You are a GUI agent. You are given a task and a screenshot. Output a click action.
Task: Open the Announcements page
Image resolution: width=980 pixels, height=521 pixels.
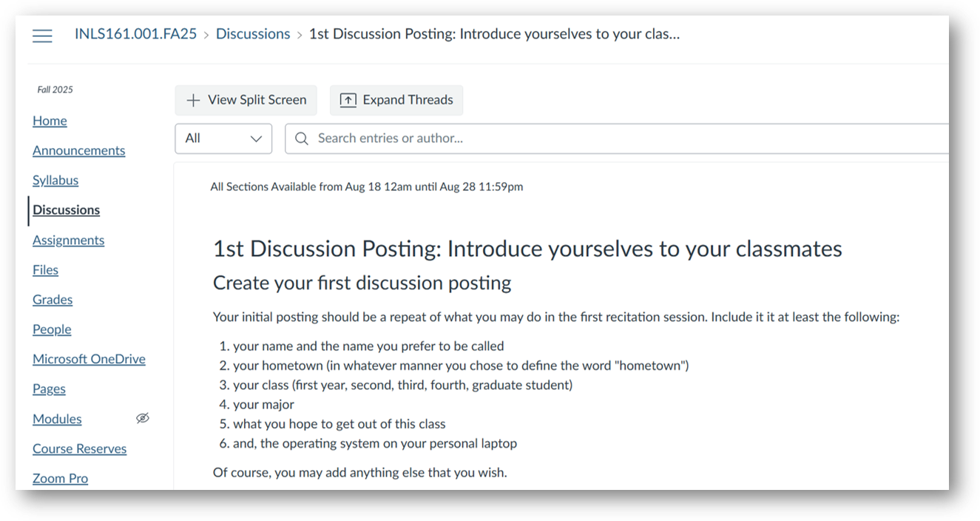tap(78, 150)
